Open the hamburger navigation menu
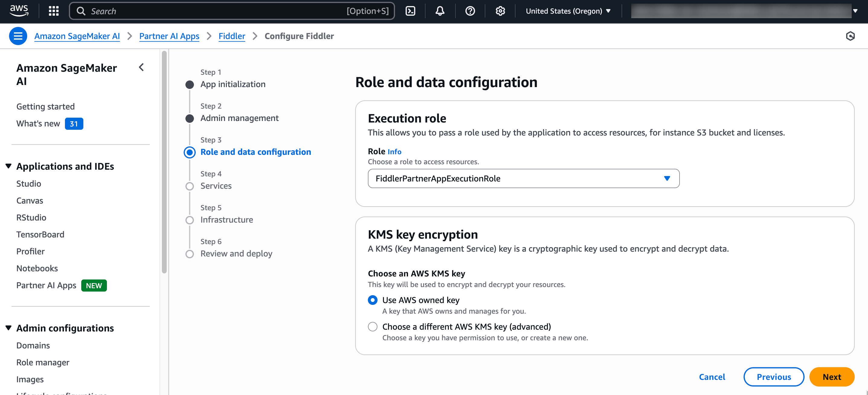Image resolution: width=868 pixels, height=395 pixels. (18, 36)
